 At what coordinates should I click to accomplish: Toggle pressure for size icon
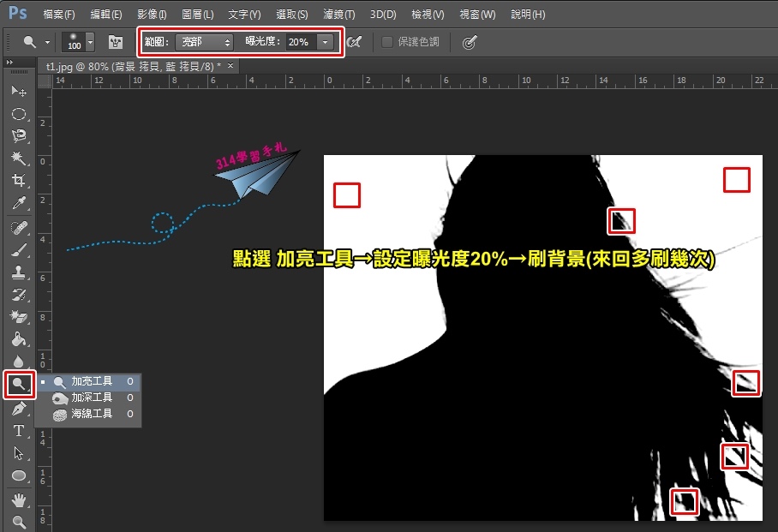[x=470, y=42]
